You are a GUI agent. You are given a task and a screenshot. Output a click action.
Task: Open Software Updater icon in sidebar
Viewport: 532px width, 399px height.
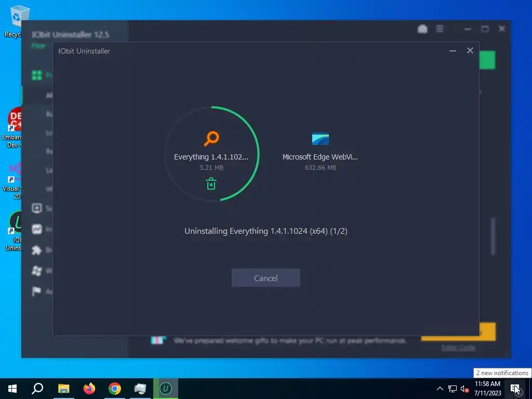point(37,208)
